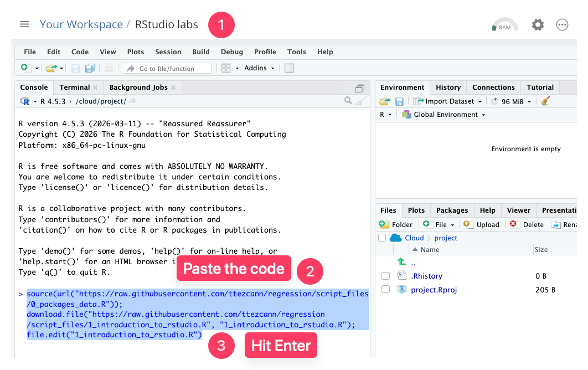Go to Your Workspace breadcrumb link
This screenshot has height=370, width=588.
(x=81, y=24)
